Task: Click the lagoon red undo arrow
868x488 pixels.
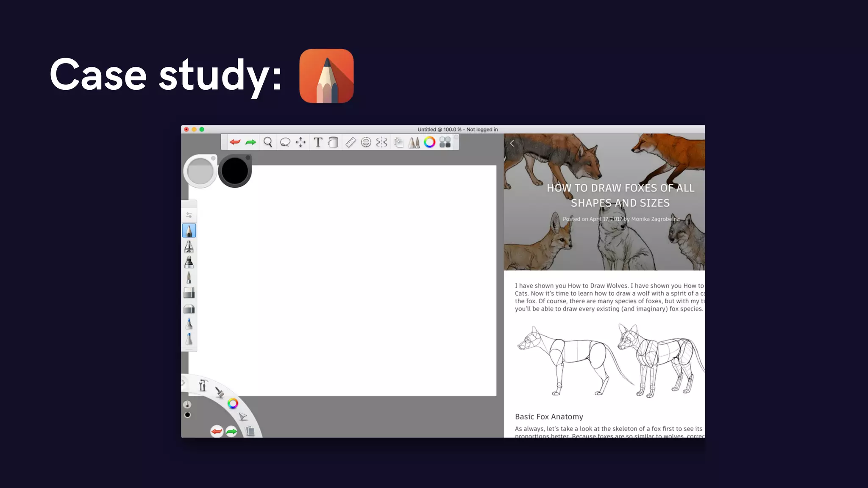Action: 217,432
